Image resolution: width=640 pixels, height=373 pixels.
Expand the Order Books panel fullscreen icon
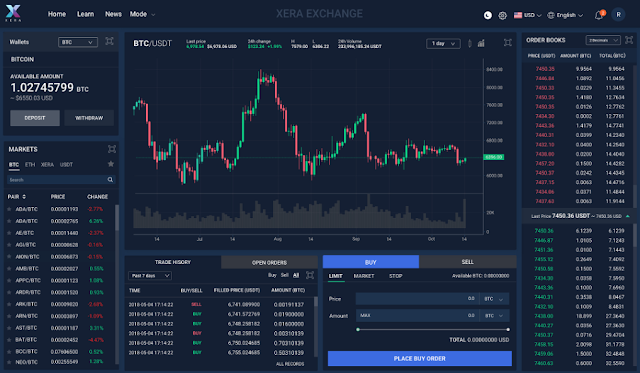(629, 40)
